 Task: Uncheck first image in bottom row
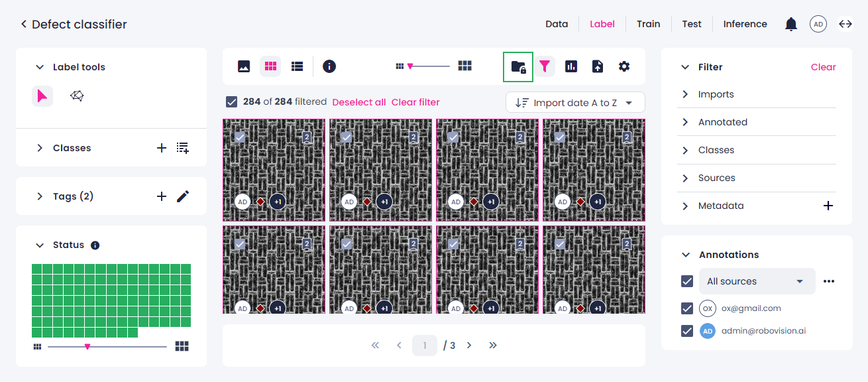(240, 244)
